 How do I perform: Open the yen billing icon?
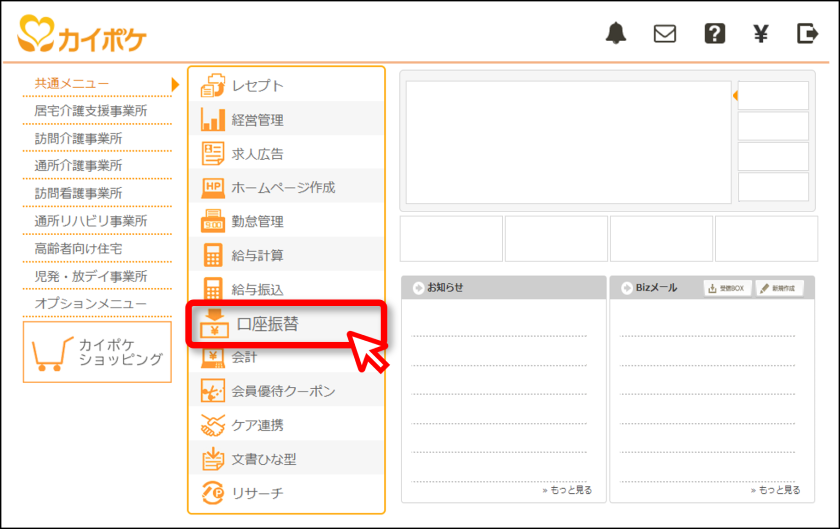coord(761,34)
